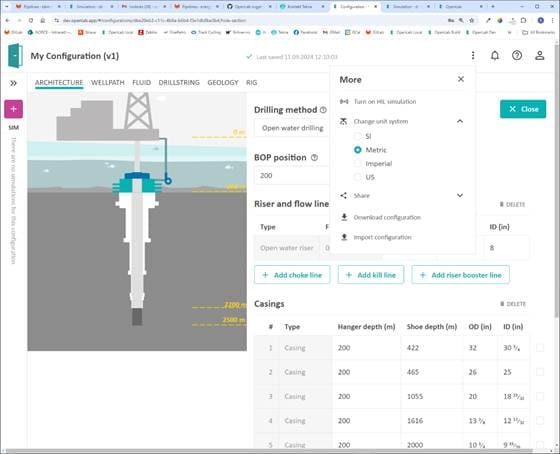
Task: Tick the checkbox for casing row 4
Action: (x=540, y=420)
